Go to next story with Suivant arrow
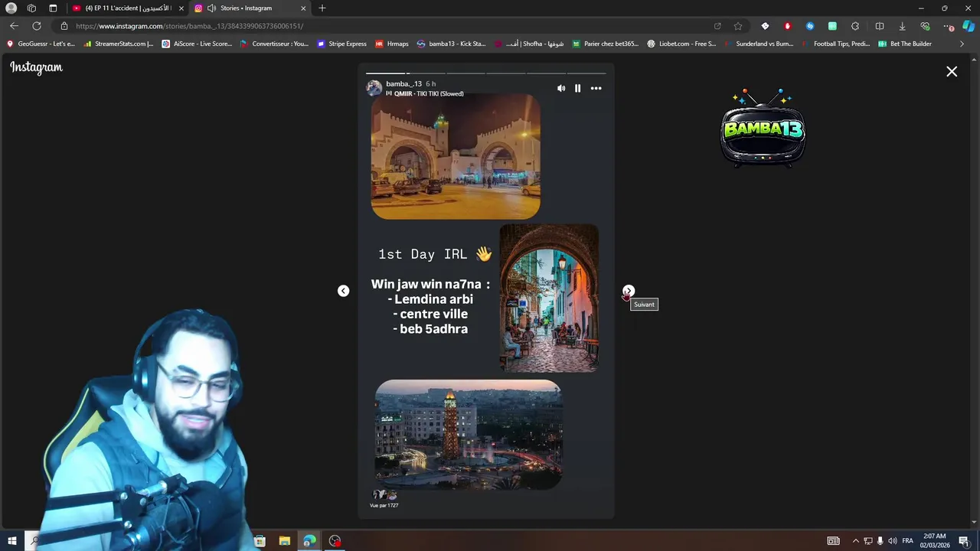Image resolution: width=980 pixels, height=551 pixels. pyautogui.click(x=628, y=291)
